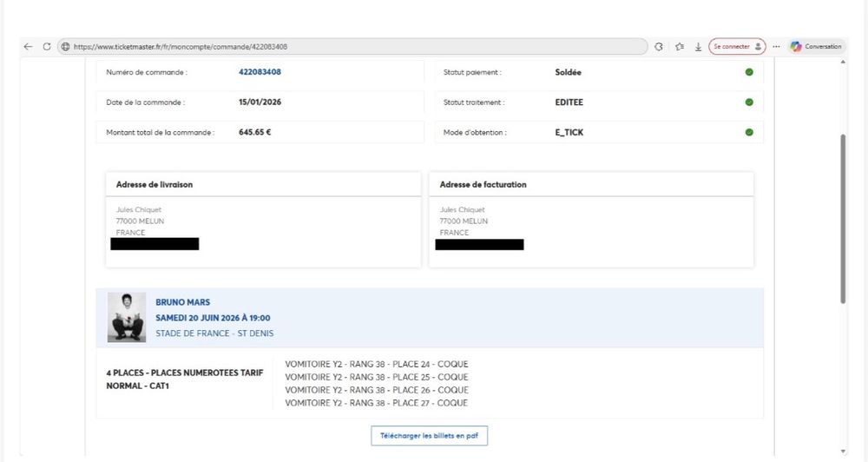
Task: Click the browser extensions icon beside favorites
Action: [x=659, y=47]
